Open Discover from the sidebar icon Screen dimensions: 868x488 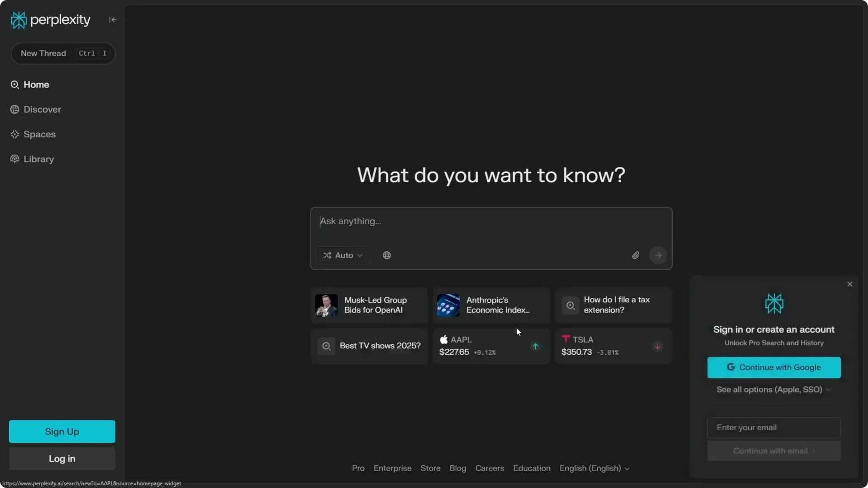(x=14, y=109)
